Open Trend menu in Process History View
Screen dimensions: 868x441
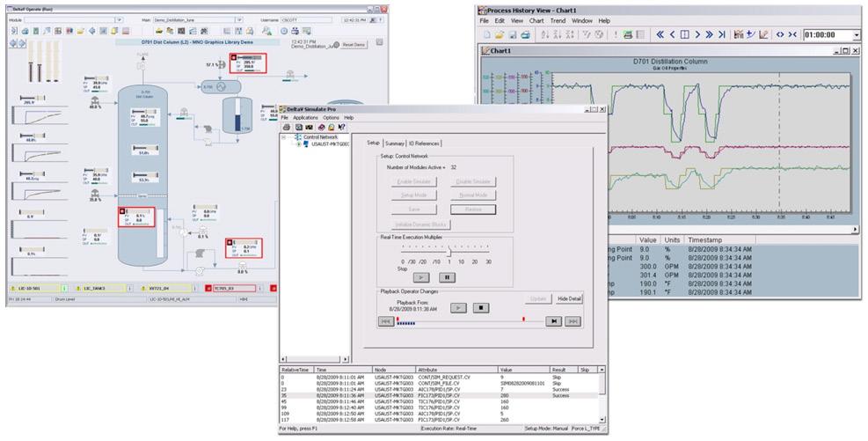(x=558, y=20)
